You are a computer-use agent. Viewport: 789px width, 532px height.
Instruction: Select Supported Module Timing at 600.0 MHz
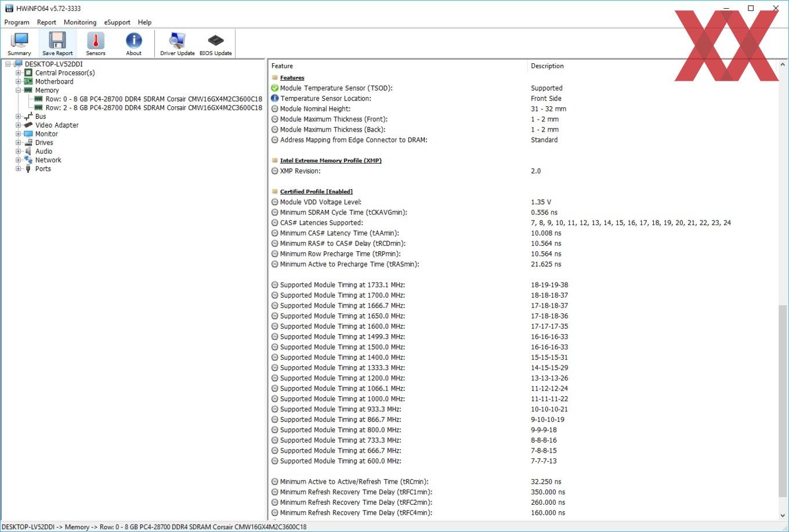point(523,461)
